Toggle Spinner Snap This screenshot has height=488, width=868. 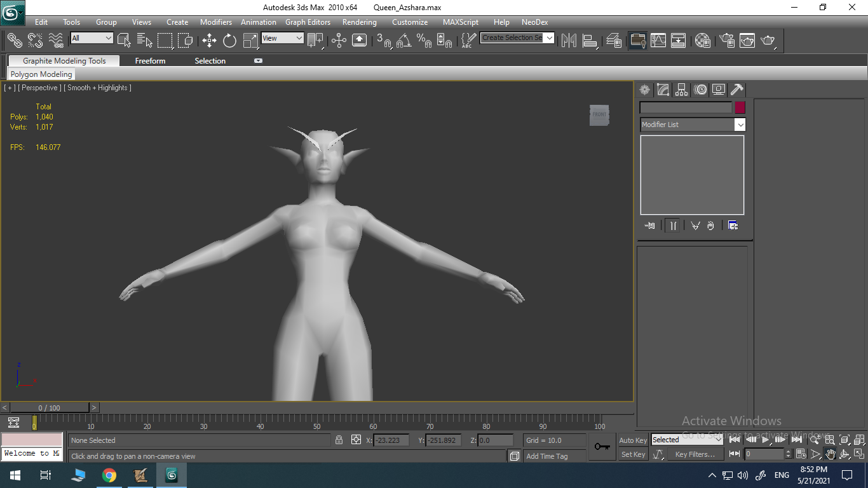(x=445, y=41)
